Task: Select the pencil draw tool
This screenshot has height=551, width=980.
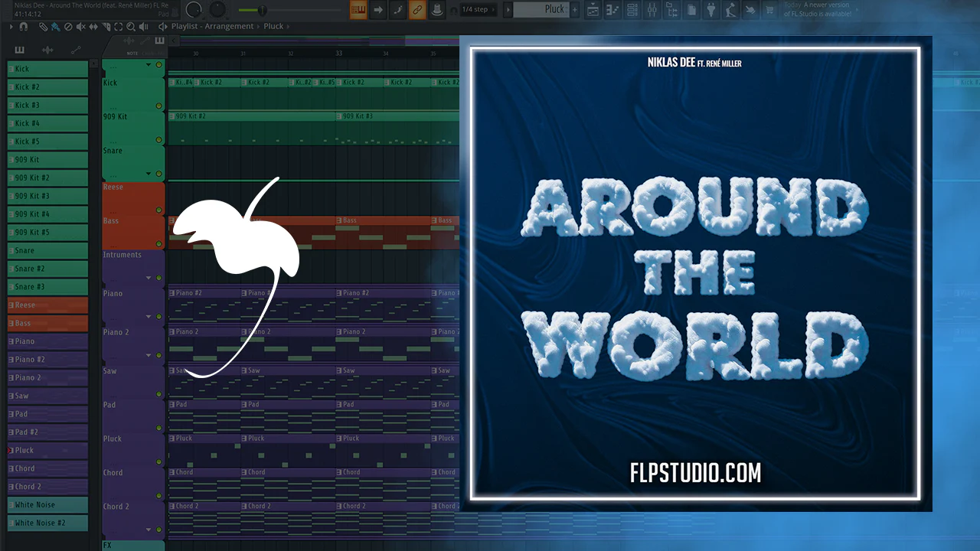Action: [44, 26]
